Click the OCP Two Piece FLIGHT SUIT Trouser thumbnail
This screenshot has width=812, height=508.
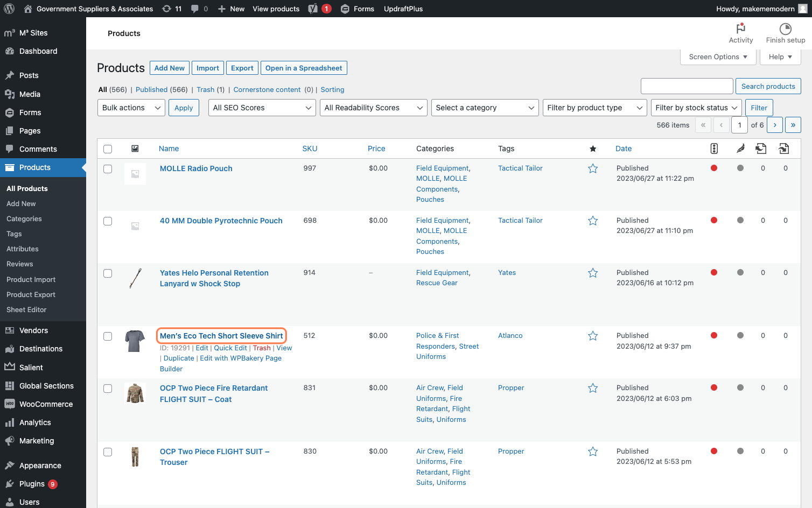tap(135, 457)
